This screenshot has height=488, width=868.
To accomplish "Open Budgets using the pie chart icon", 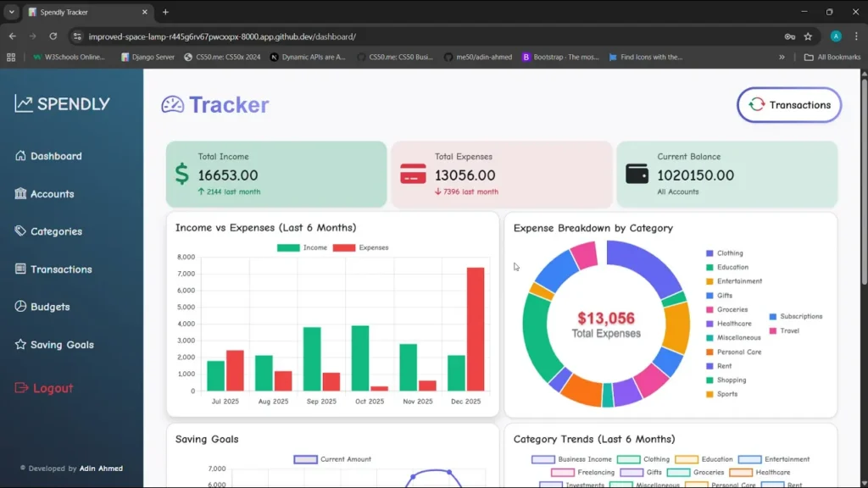I will (x=20, y=307).
